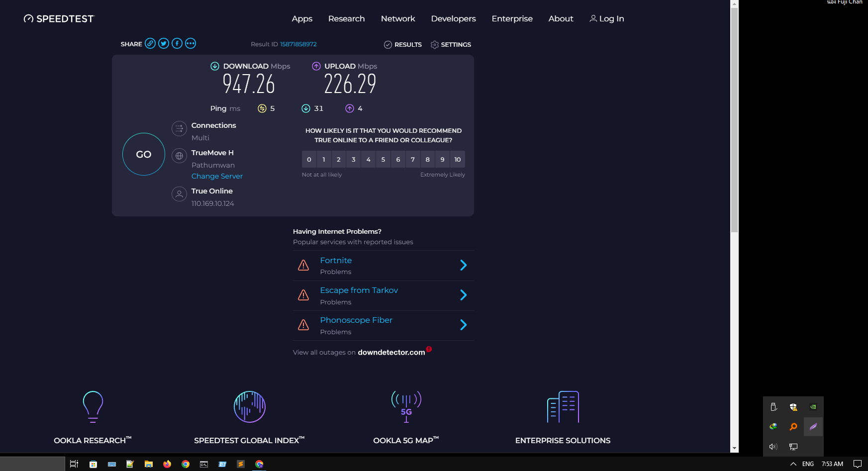This screenshot has width=868, height=471.
Task: Open the Results page
Action: coord(403,45)
